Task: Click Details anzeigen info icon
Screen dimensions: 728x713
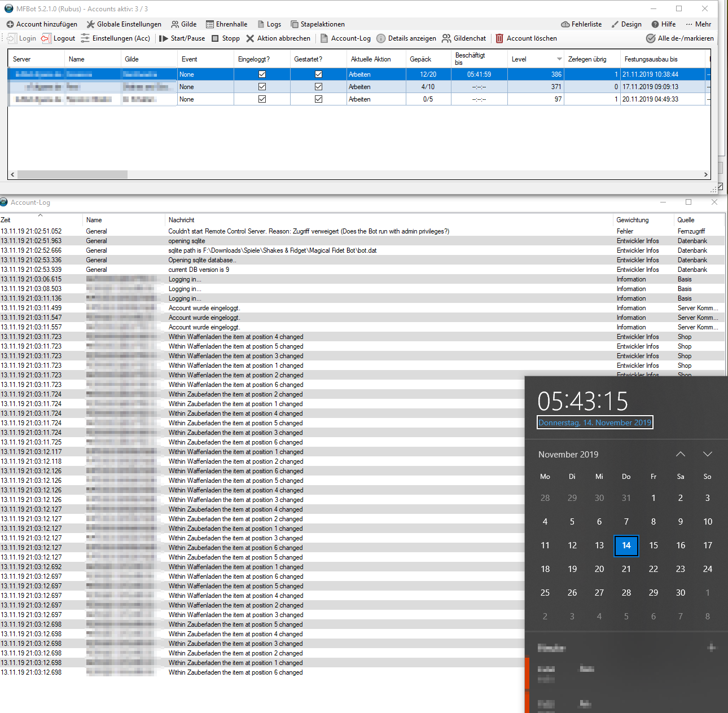Action: click(x=381, y=38)
